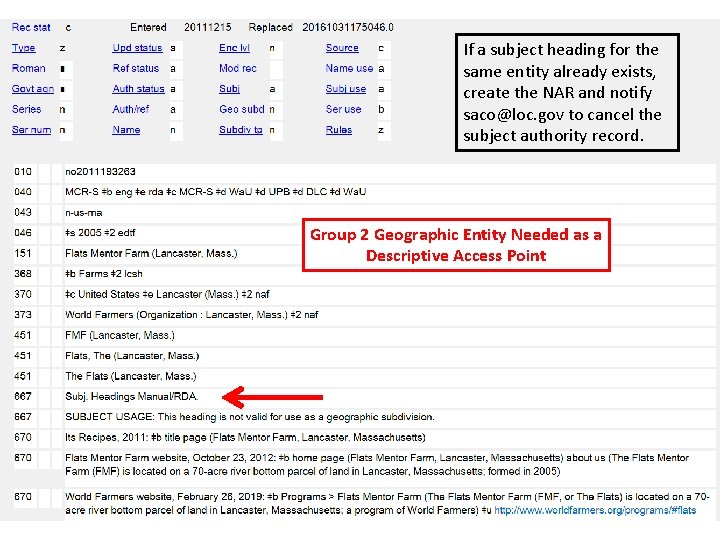Click the Subj use value field
Viewport: 720px width, 540px height.
pos(384,89)
